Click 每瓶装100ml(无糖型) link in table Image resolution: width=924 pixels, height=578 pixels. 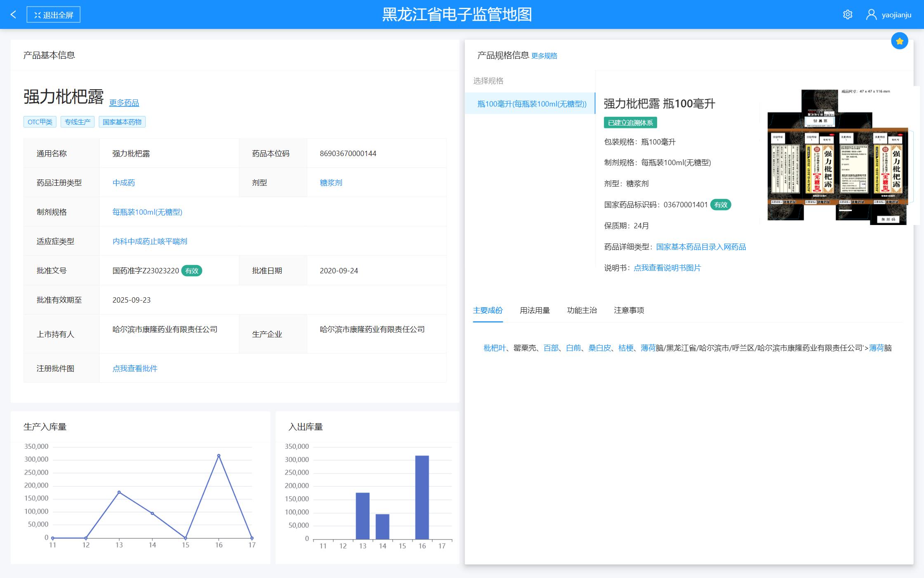tap(147, 212)
